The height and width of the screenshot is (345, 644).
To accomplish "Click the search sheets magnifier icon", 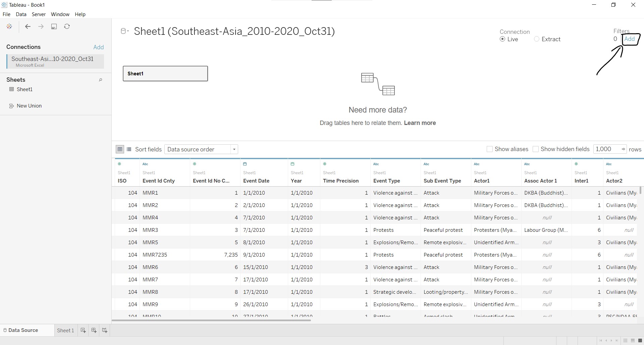I will click(100, 80).
